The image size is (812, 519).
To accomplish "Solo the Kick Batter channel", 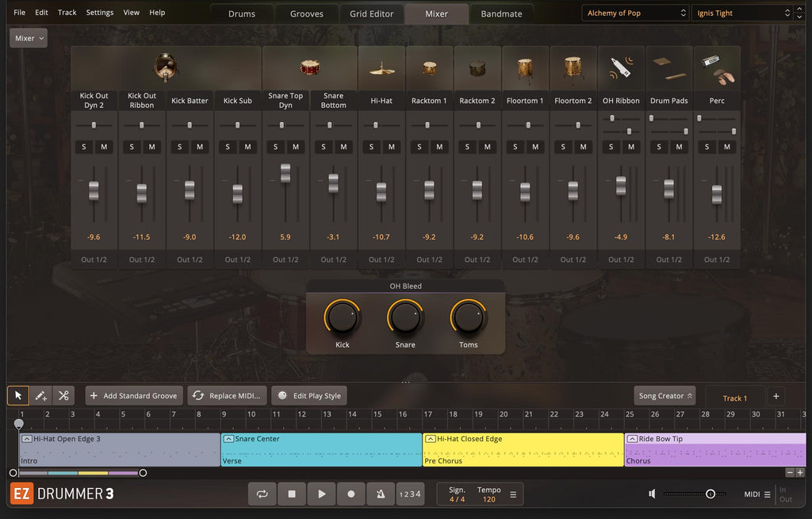I will coord(180,147).
